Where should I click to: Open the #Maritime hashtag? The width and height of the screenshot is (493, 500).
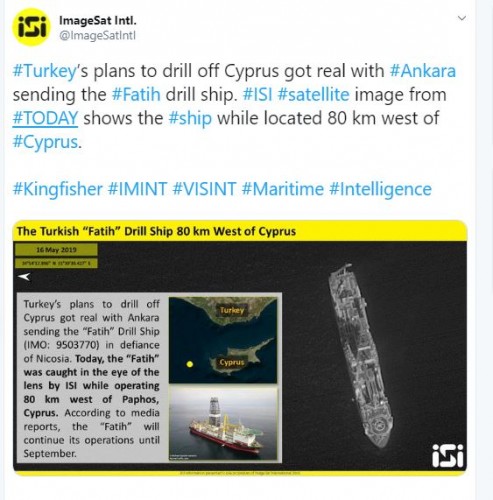(282, 189)
